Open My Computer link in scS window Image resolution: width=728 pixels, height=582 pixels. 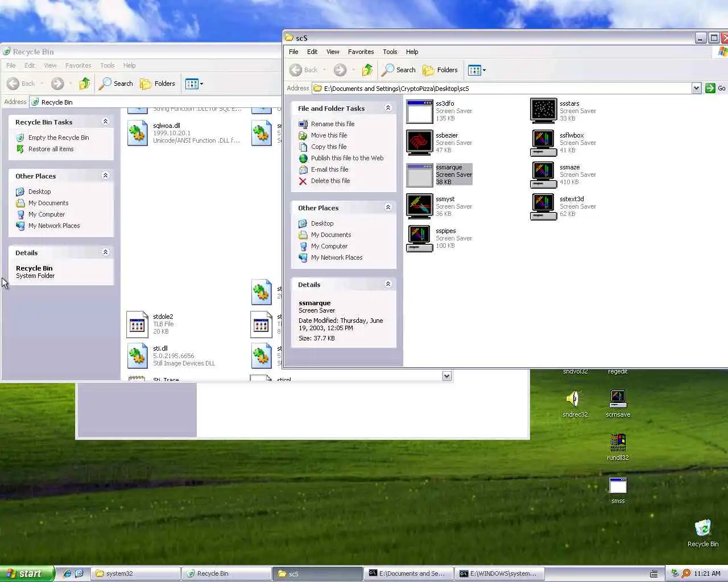[329, 246]
